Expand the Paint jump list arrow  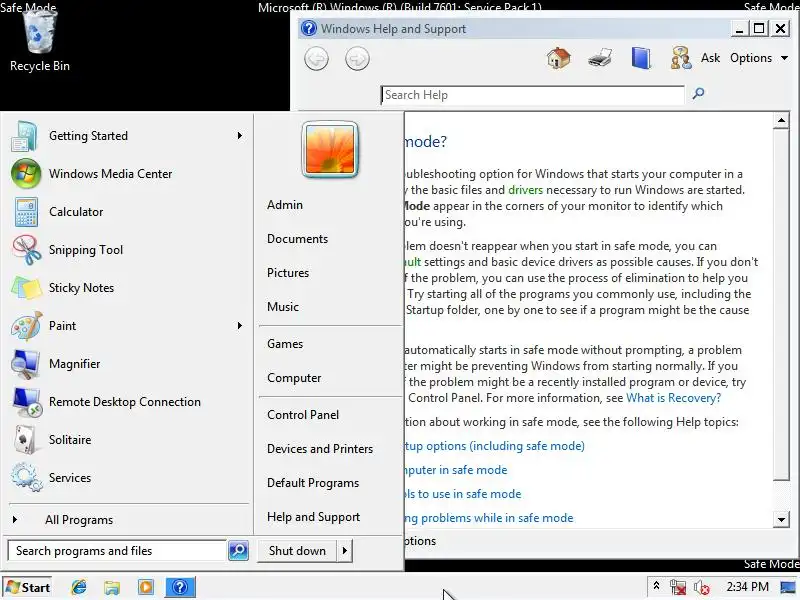coord(240,326)
